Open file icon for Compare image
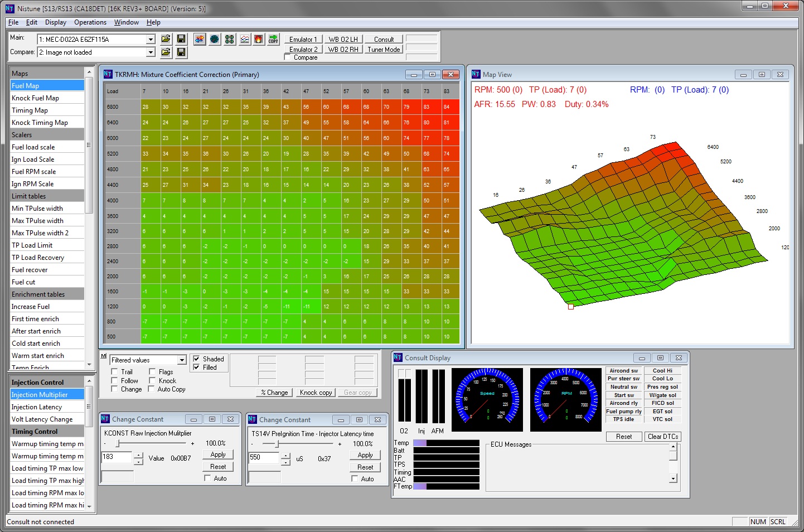804x532 pixels. click(166, 52)
